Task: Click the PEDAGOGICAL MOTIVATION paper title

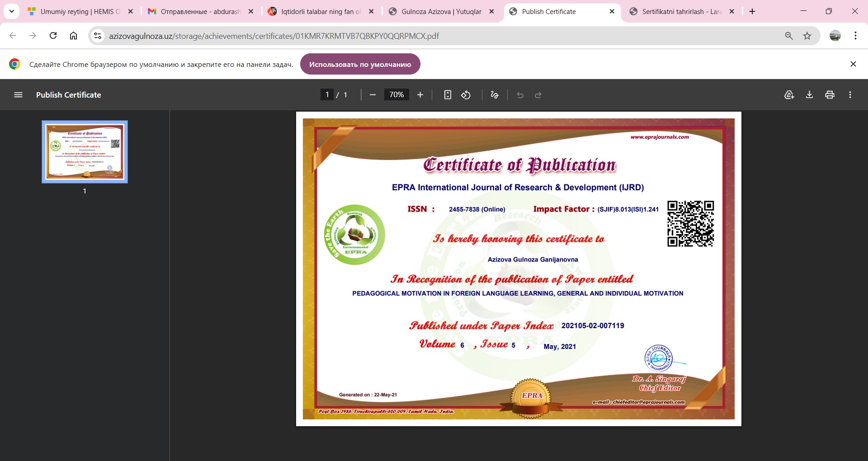Action: click(518, 293)
